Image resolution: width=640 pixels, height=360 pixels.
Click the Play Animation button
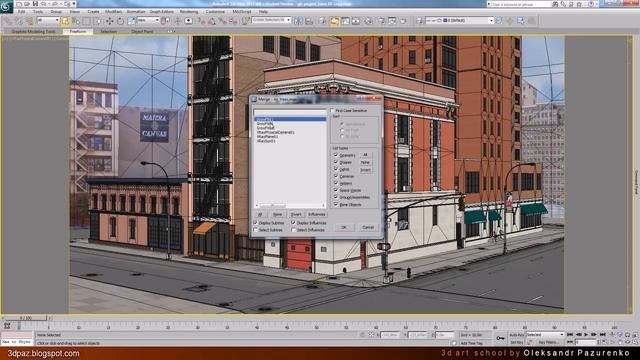tap(586, 335)
